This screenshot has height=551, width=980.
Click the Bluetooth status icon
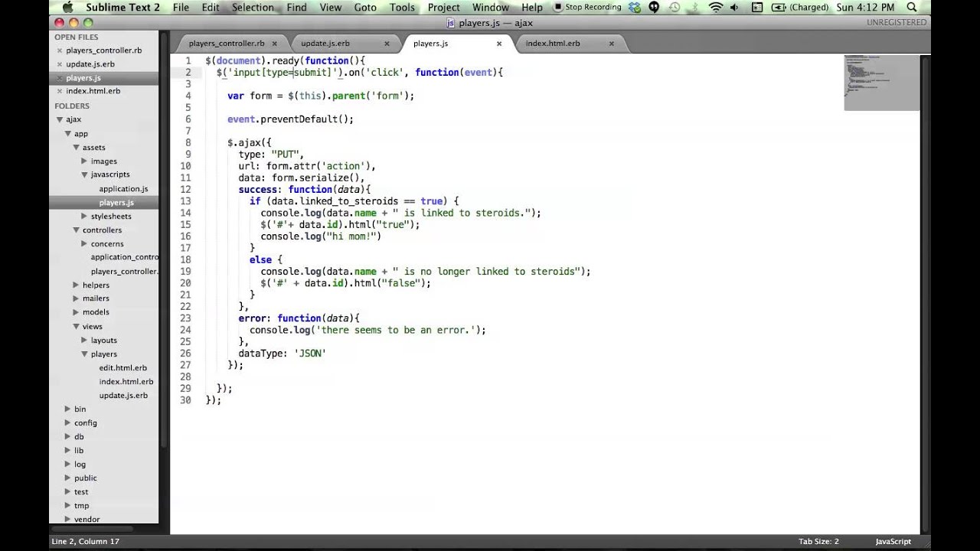694,8
